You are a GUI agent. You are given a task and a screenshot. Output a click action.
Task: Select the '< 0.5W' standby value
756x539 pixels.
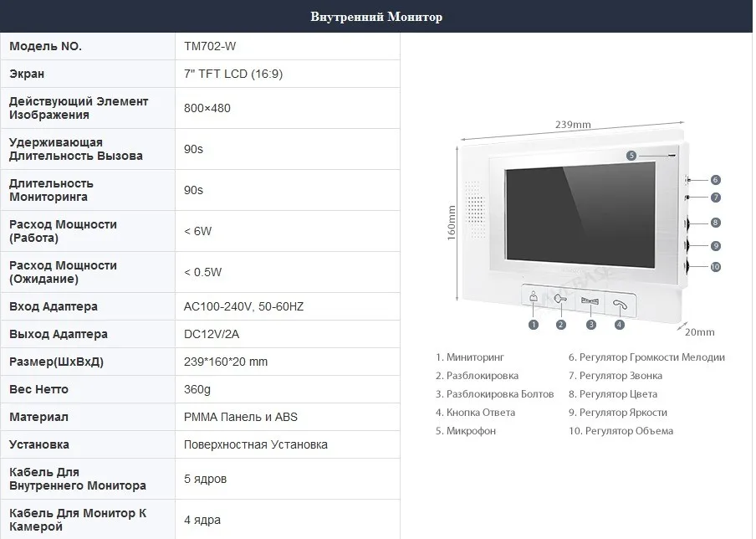click(x=202, y=272)
